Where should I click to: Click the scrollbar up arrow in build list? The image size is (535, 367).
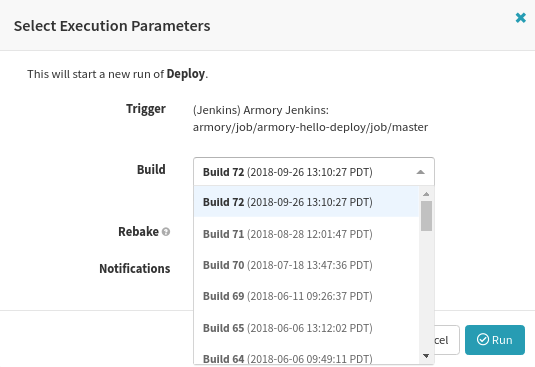click(426, 194)
